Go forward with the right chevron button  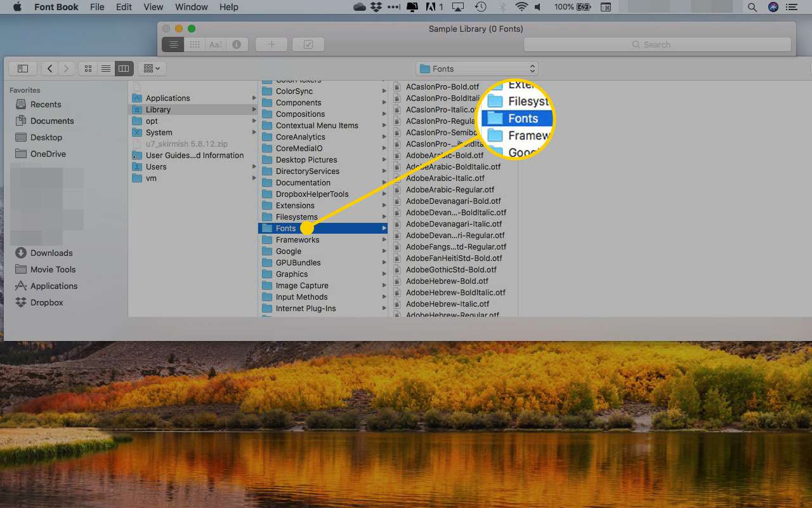(67, 69)
